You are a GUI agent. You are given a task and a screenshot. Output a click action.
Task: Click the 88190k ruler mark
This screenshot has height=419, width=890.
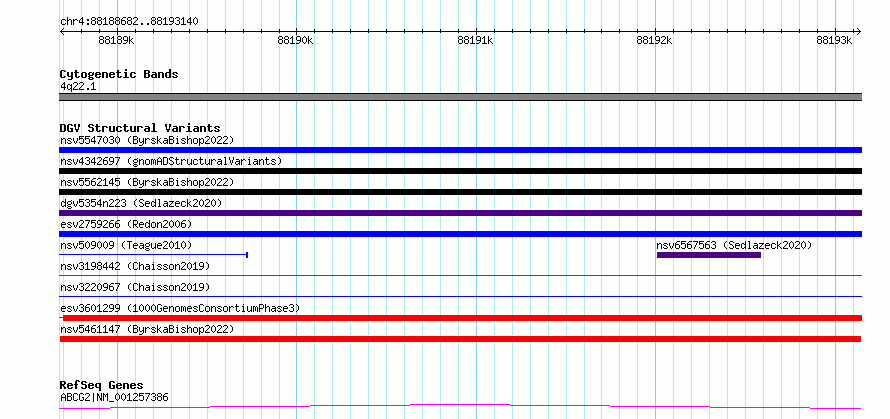click(x=296, y=40)
